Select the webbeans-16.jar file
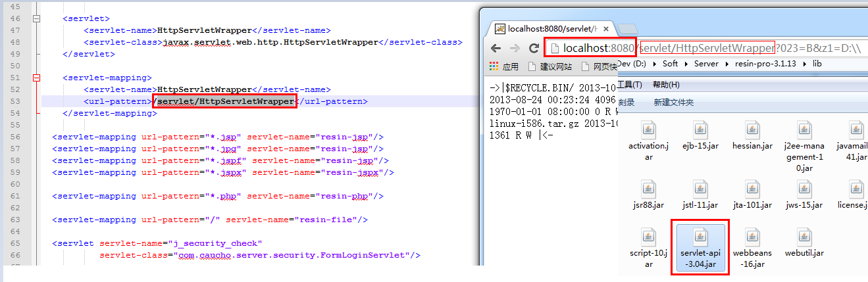Image resolution: width=868 pixels, height=282 pixels. point(752,248)
